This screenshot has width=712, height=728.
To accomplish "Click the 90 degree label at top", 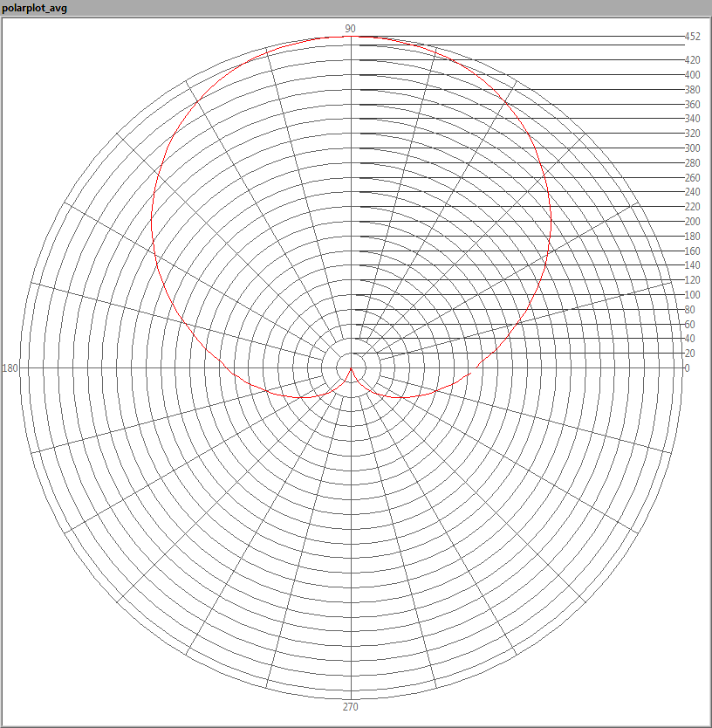I will [x=350, y=29].
